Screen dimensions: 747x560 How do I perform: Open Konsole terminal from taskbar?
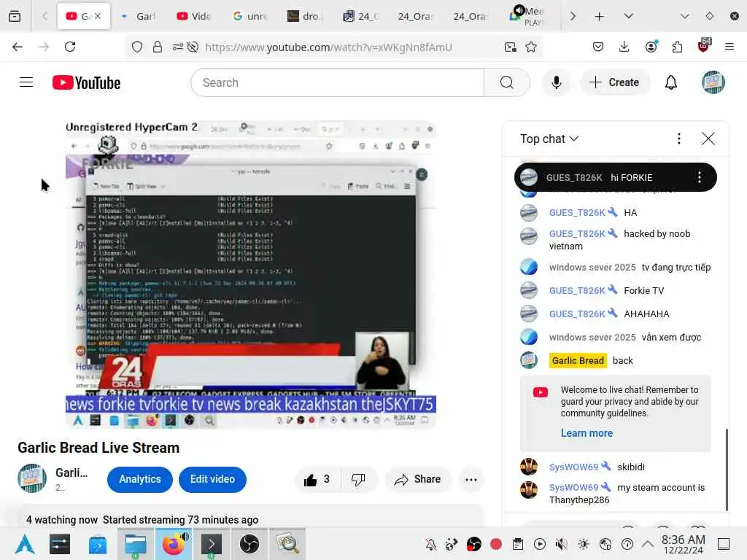(x=211, y=544)
